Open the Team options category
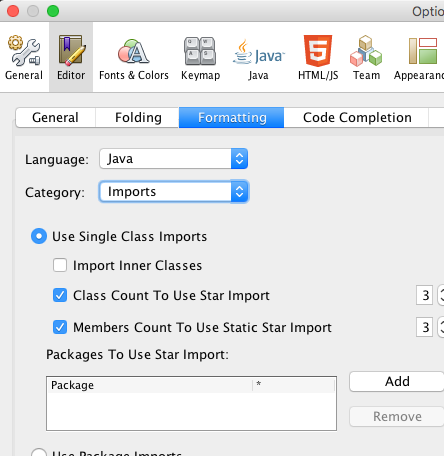Image resolution: width=444 pixels, height=456 pixels. coord(366,57)
